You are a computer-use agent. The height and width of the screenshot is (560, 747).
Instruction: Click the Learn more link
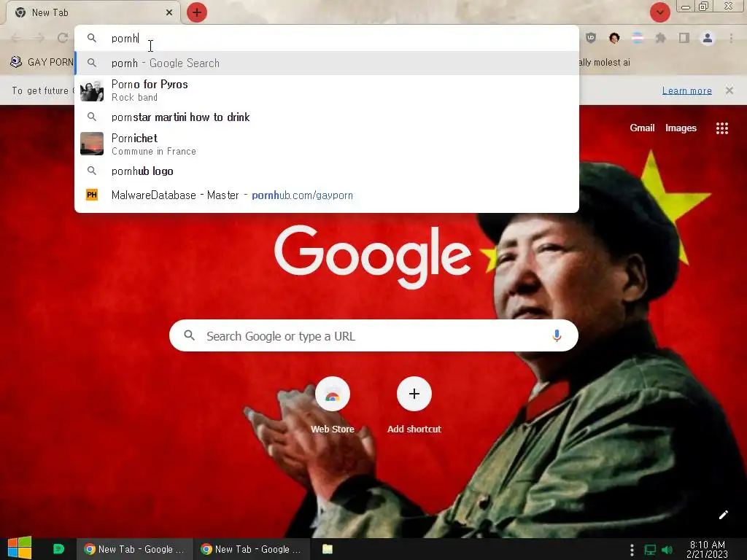[687, 90]
